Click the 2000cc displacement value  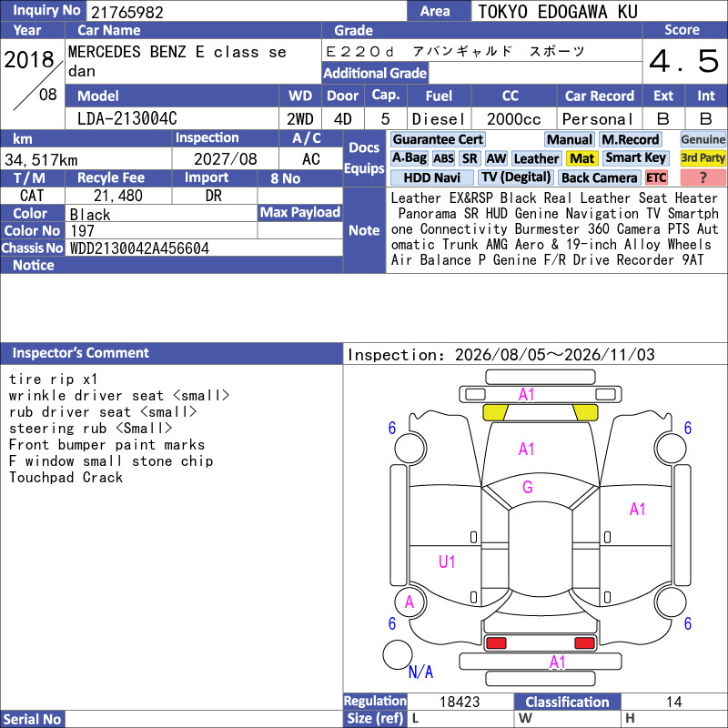pyautogui.click(x=514, y=119)
